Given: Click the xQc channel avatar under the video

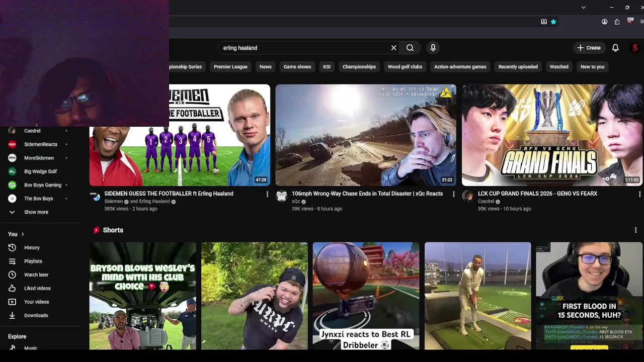Looking at the screenshot, I should point(281,196).
